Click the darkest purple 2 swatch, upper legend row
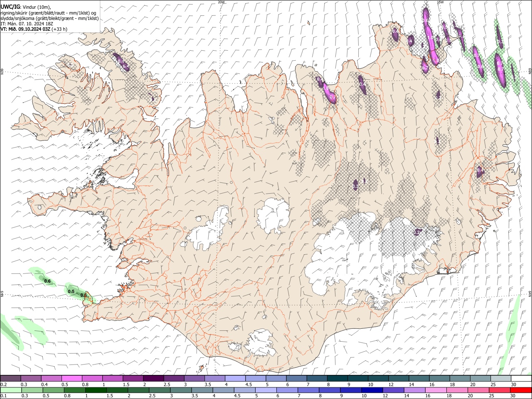 tap(153, 378)
